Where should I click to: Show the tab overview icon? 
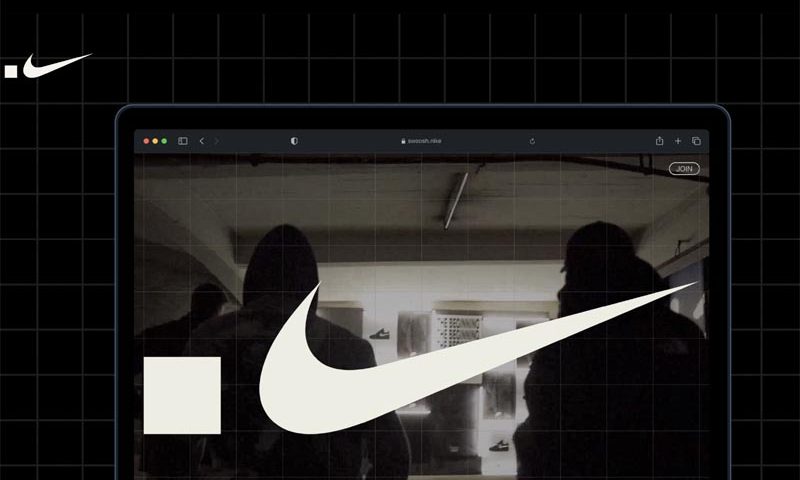pos(696,141)
